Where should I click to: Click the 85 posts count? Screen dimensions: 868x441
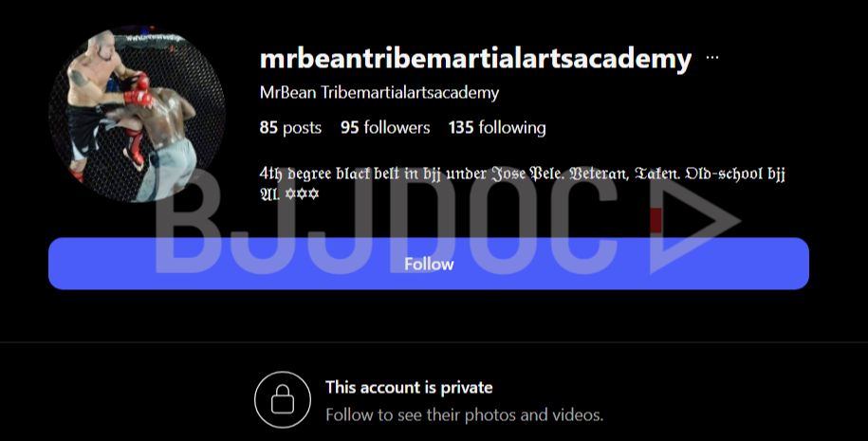290,128
